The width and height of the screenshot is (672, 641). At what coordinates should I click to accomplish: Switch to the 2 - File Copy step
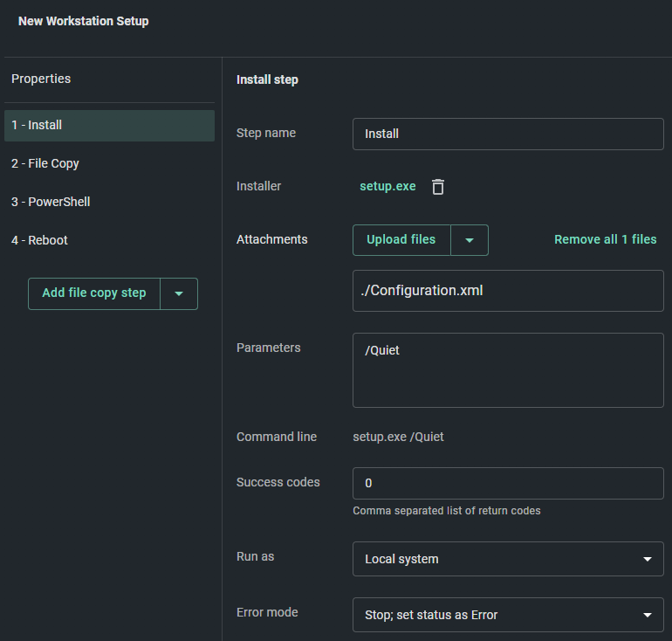109,163
